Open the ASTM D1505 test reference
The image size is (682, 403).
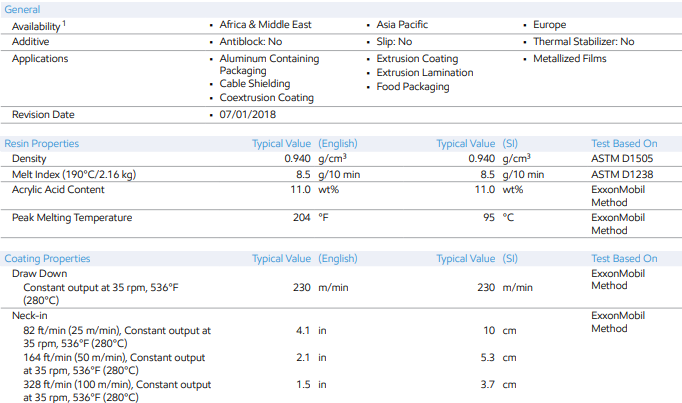(622, 159)
